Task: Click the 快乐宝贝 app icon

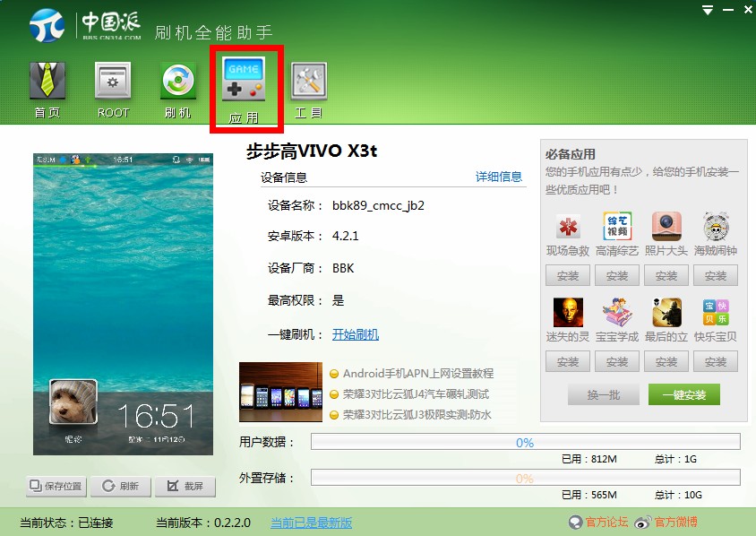Action: pyautogui.click(x=716, y=312)
